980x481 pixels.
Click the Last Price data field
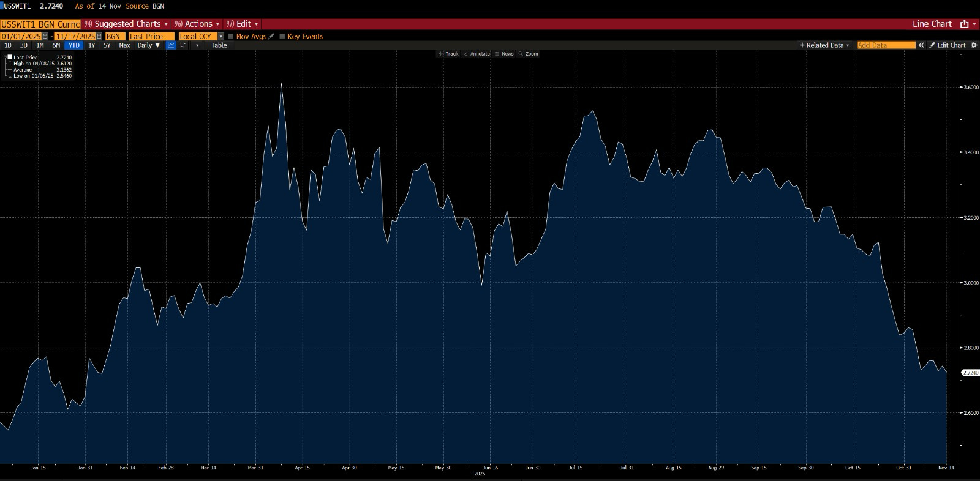click(x=151, y=36)
